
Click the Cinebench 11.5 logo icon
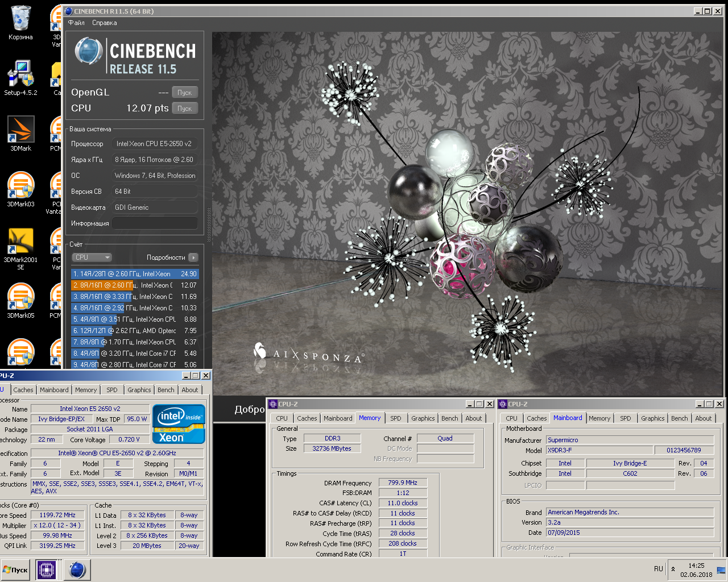tap(89, 51)
